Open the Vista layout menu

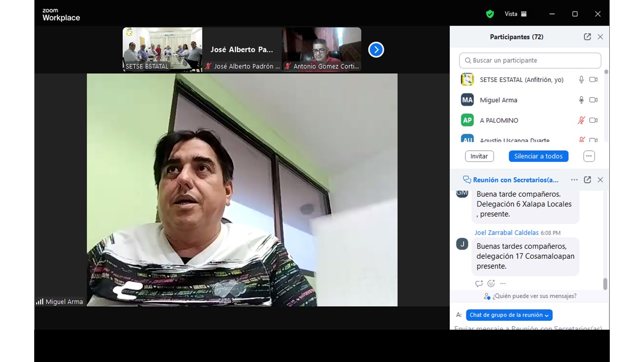pyautogui.click(x=516, y=14)
